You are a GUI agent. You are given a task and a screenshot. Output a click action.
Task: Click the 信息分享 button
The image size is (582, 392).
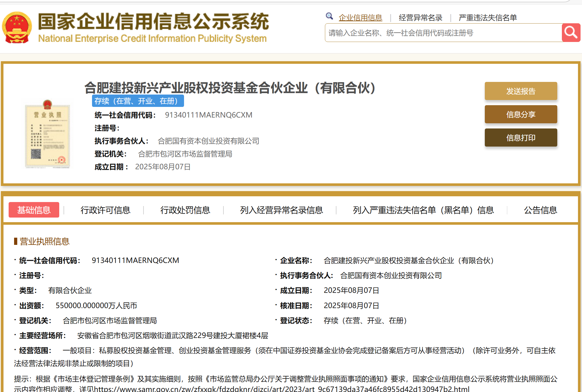521,114
